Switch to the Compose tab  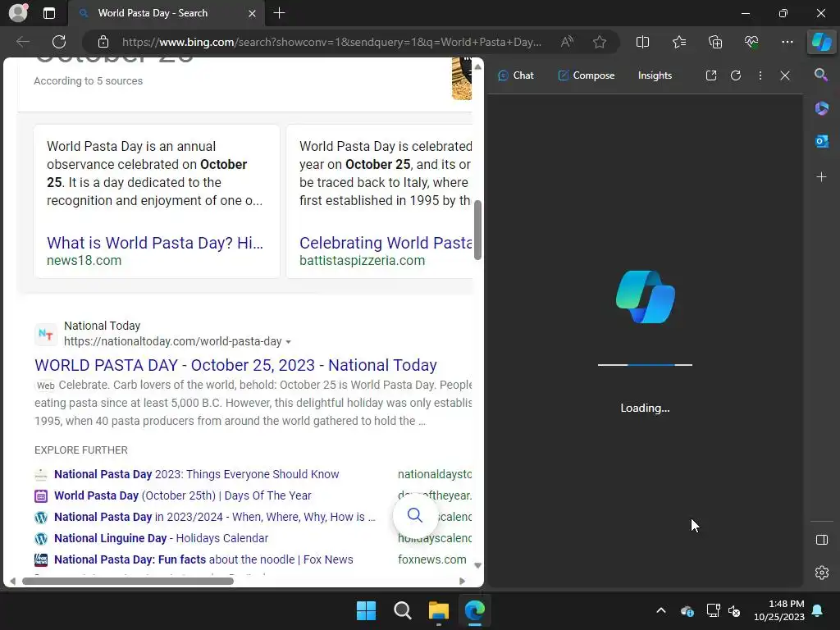[586, 75]
